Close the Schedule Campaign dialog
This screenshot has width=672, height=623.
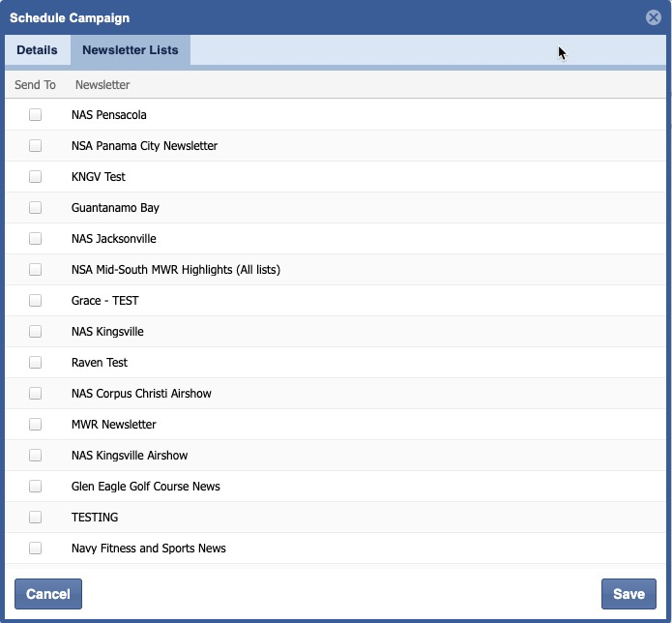tap(654, 17)
